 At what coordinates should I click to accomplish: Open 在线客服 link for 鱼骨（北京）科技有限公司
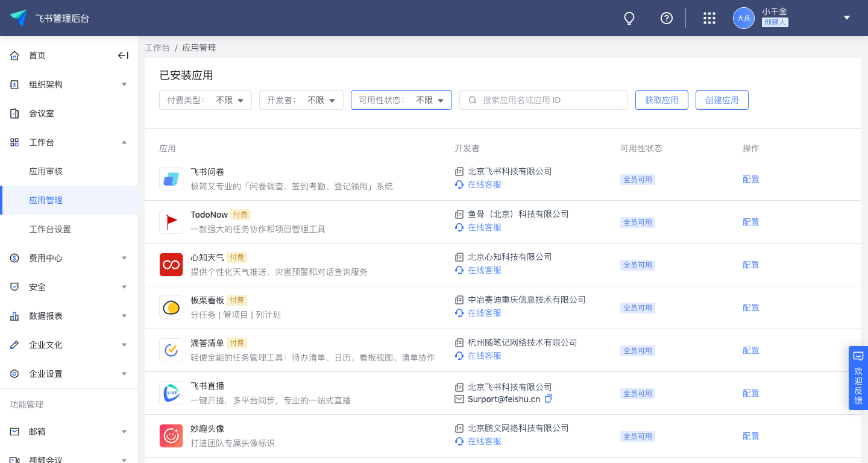click(x=485, y=227)
